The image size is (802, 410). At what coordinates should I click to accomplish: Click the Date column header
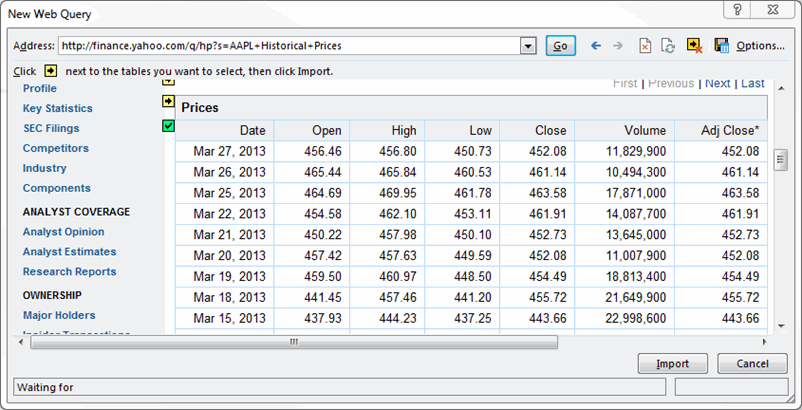(x=225, y=130)
